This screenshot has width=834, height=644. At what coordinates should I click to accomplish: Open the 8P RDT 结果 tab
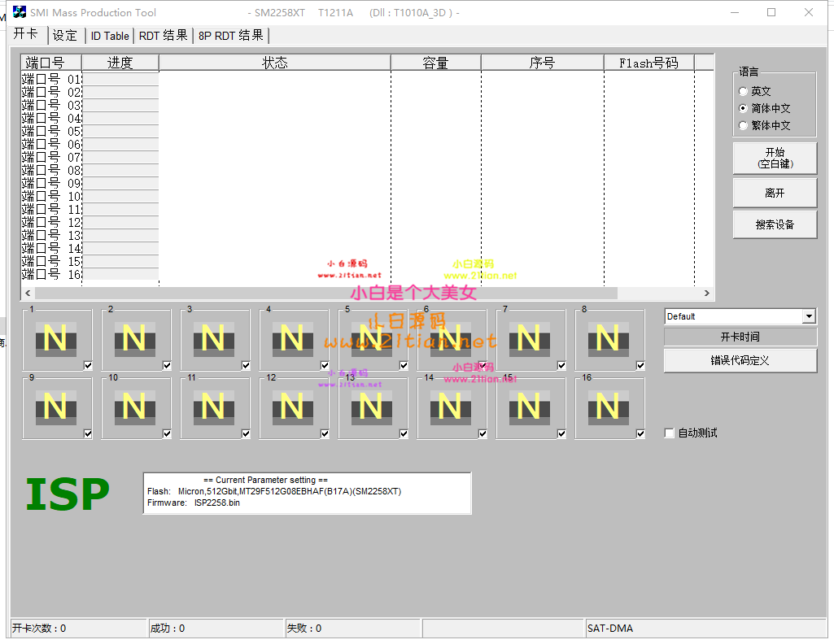231,36
